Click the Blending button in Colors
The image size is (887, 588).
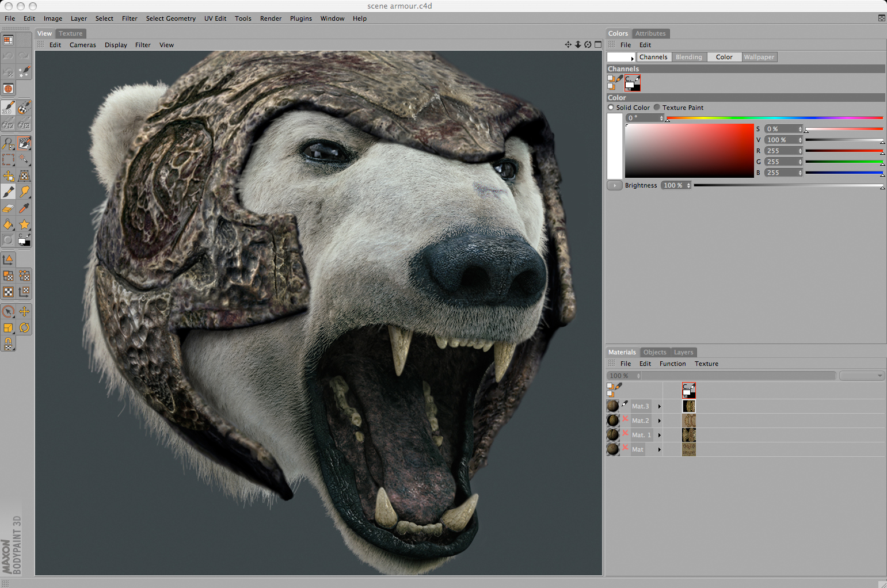(688, 57)
